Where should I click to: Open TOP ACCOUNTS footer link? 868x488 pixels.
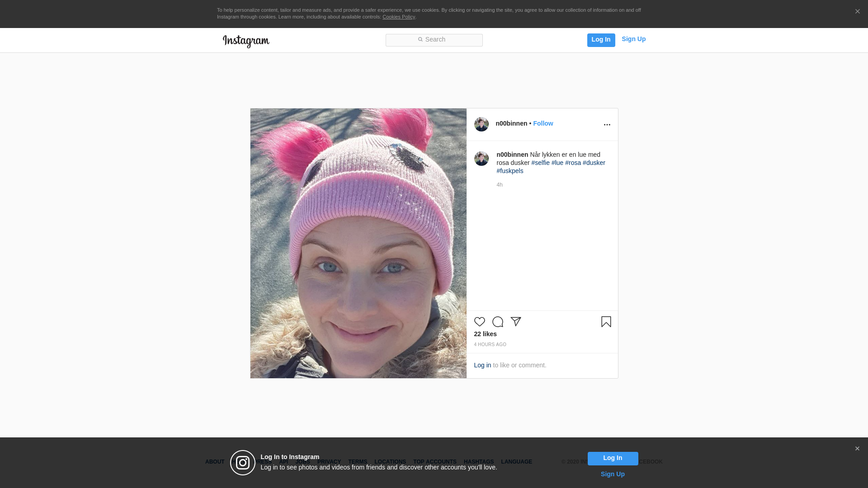tap(434, 462)
